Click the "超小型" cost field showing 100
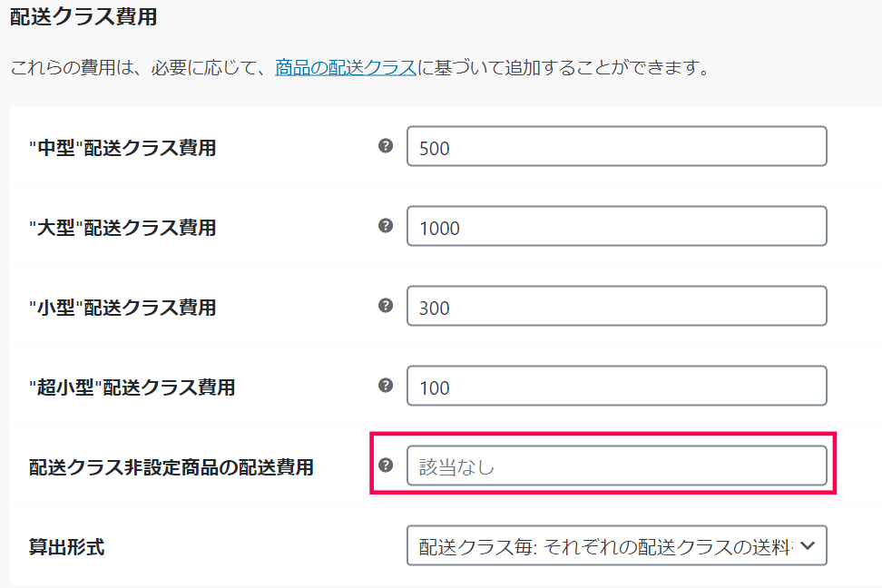 tap(617, 387)
